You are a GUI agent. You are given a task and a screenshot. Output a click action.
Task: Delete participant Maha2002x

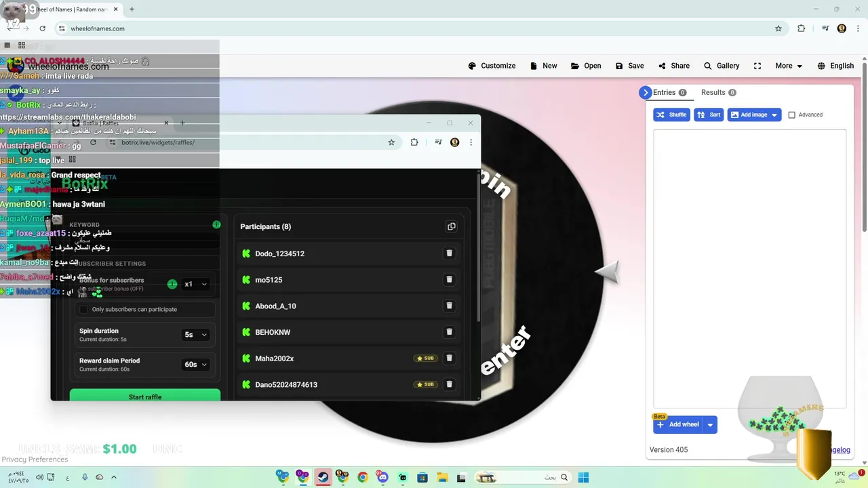tap(449, 358)
